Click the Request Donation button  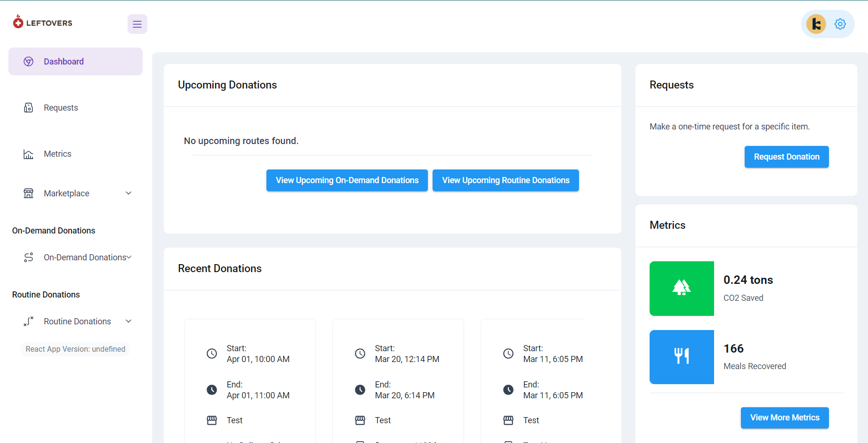tap(787, 157)
